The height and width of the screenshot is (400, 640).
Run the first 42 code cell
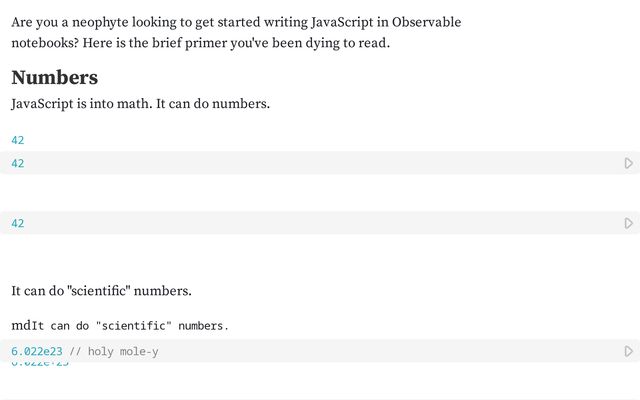[x=628, y=163]
